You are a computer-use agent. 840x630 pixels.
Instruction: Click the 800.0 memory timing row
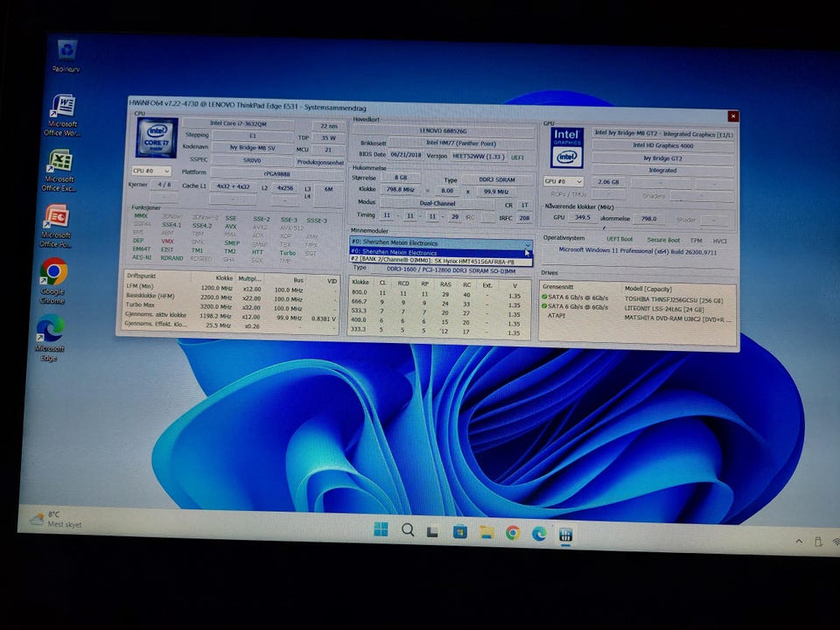point(439,294)
